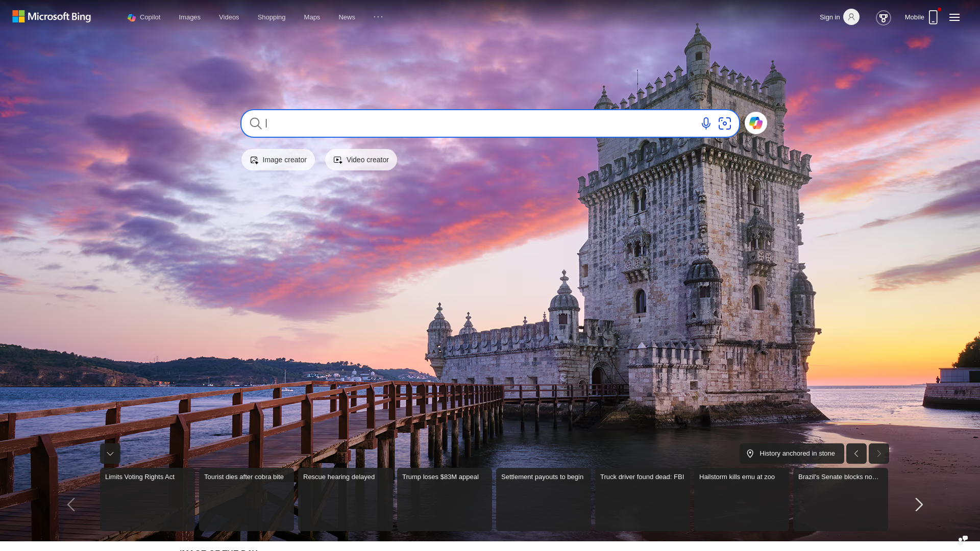980x551 pixels.
Task: Open Brazil's Senate blocks story card
Action: tap(841, 499)
